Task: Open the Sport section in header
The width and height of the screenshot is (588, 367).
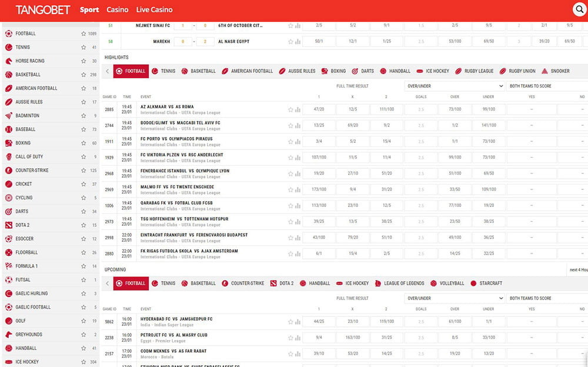Action: click(x=89, y=10)
